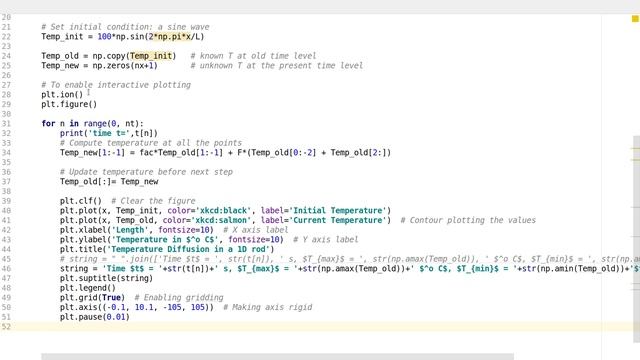
Task: Click the comment '# Update temperature before next step'
Action: pos(146,172)
